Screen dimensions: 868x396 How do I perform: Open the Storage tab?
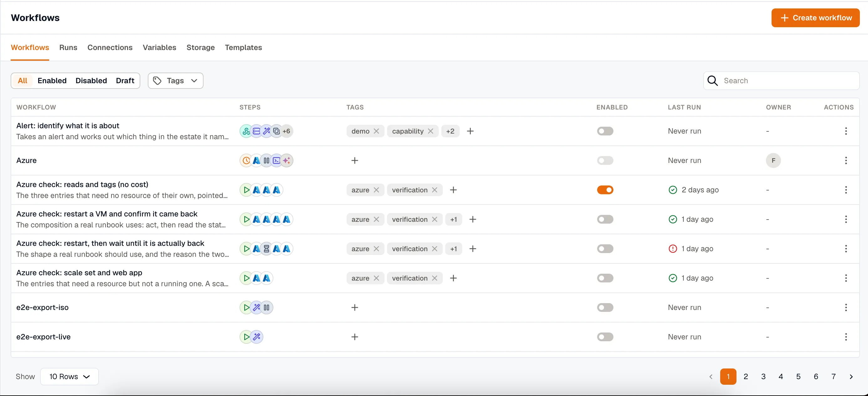tap(200, 48)
